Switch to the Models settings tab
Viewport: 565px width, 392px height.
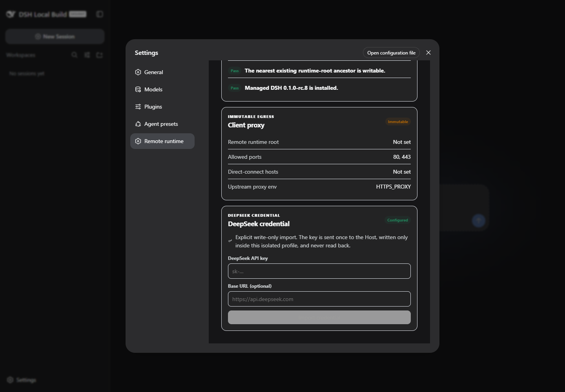coord(162,89)
